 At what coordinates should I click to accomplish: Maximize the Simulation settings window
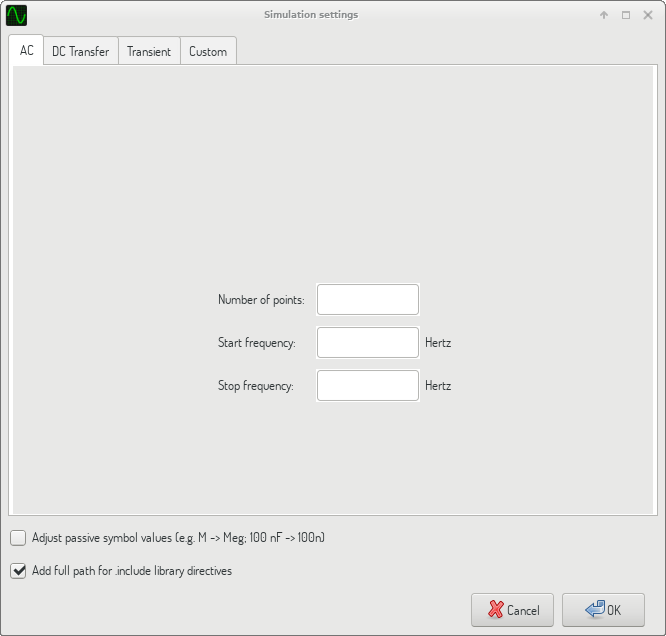point(626,15)
